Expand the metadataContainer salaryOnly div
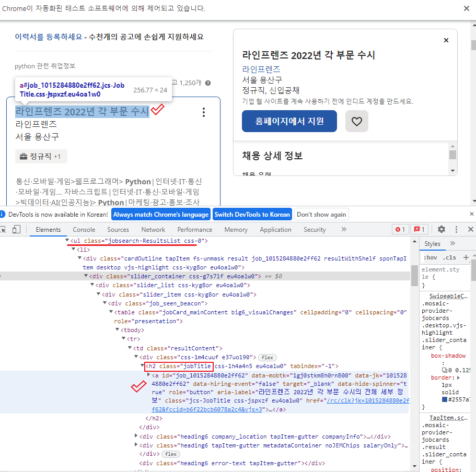The width and height of the screenshot is (476, 472). pyautogui.click(x=136, y=445)
